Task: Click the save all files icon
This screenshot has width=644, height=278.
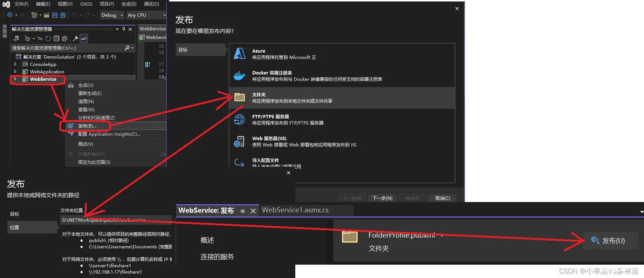Action: tap(63, 15)
